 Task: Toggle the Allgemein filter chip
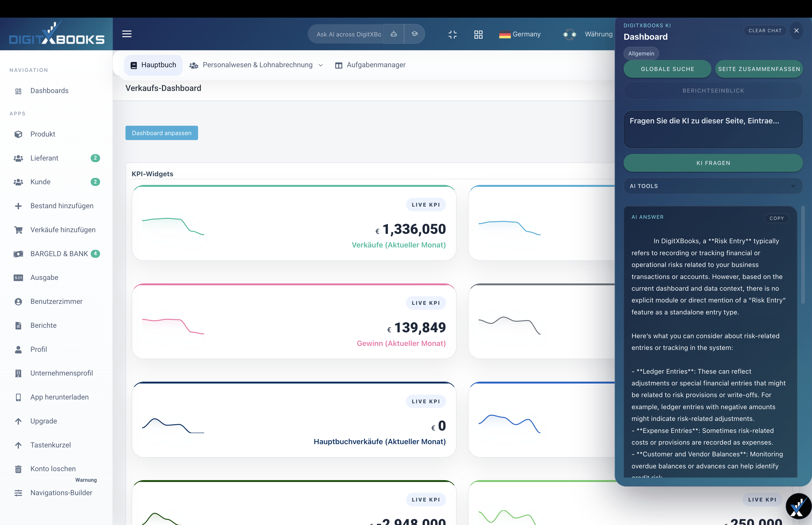(641, 53)
